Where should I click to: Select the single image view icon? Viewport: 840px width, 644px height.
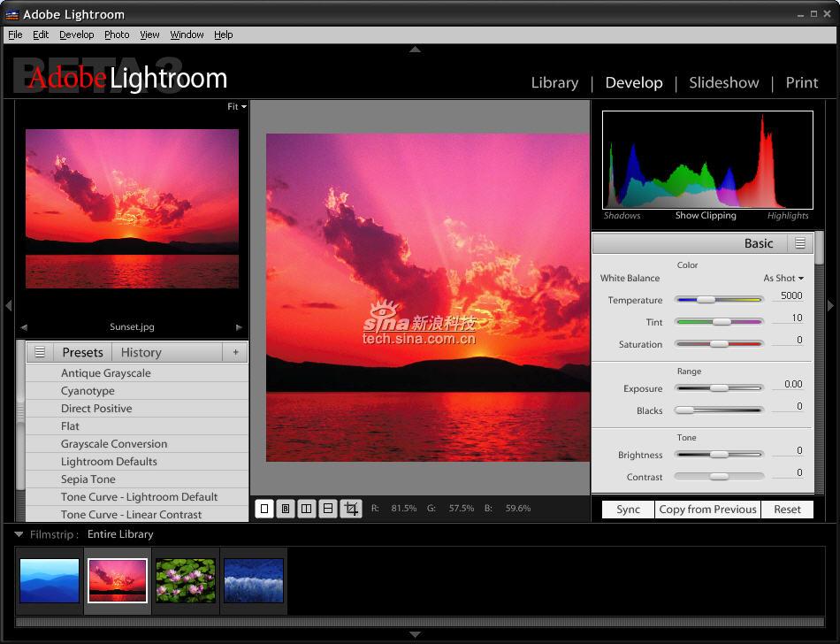[264, 509]
